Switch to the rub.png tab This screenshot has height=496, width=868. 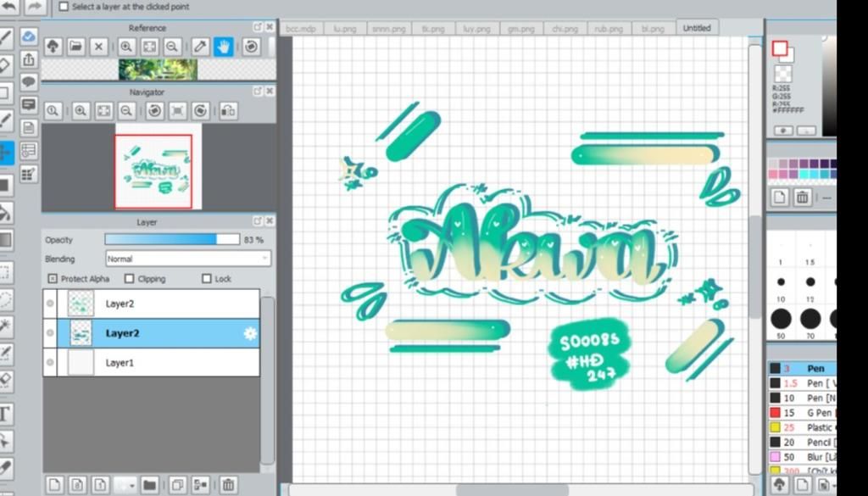tap(609, 29)
